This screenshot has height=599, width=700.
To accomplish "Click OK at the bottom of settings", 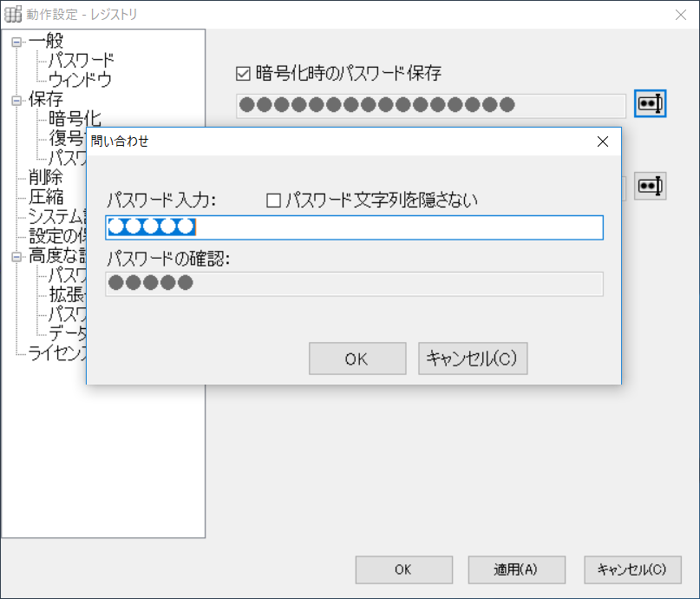I will tap(403, 569).
